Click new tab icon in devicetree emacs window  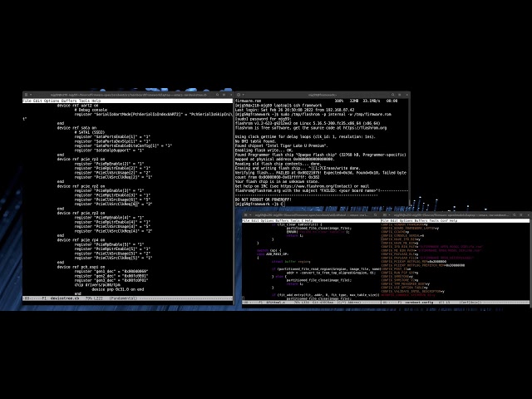click(x=26, y=95)
